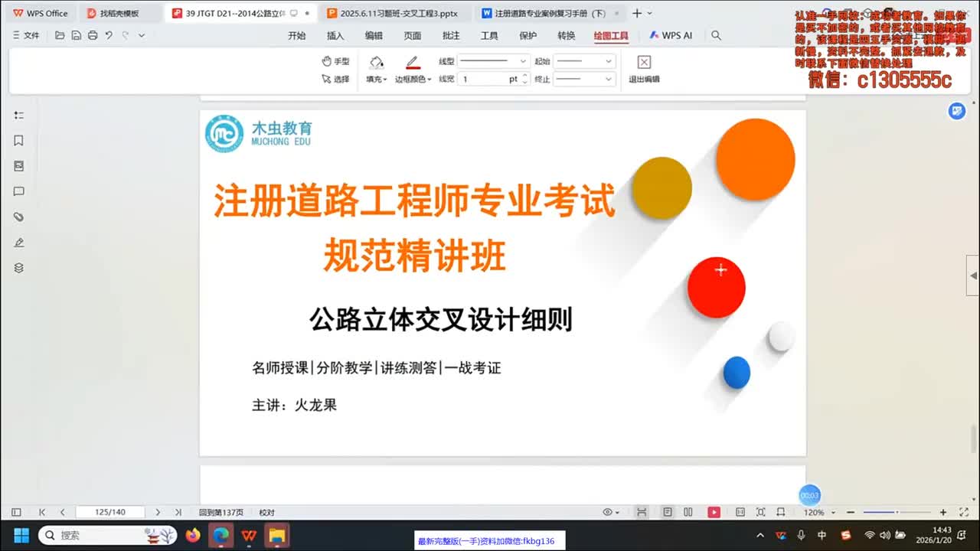980x551 pixels.
Task: Select single page view icon
Action: (x=668, y=512)
